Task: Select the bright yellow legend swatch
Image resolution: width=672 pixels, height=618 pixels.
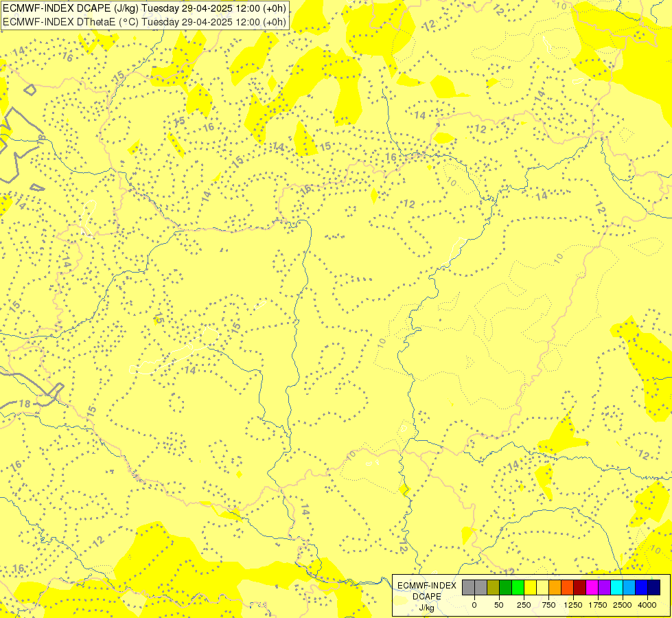Action: point(531,587)
